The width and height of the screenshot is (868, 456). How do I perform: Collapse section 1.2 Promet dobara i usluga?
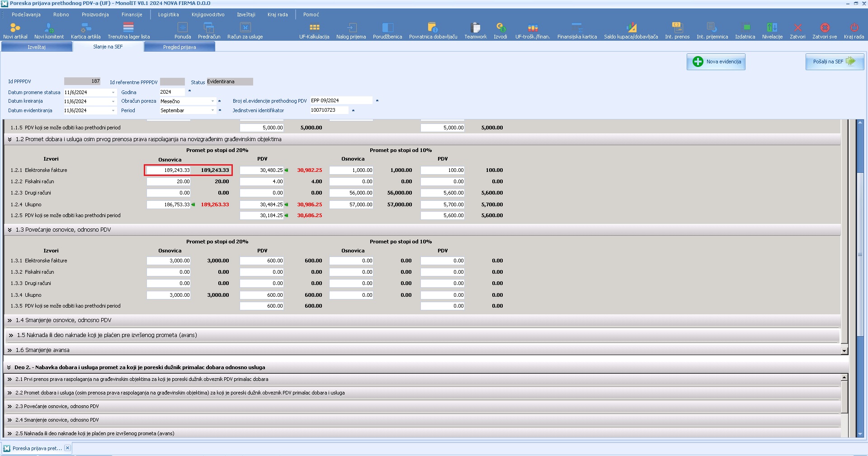pyautogui.click(x=9, y=139)
